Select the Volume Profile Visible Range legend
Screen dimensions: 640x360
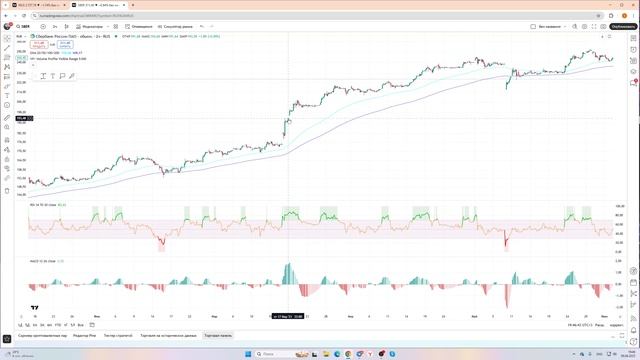pyautogui.click(x=58, y=59)
